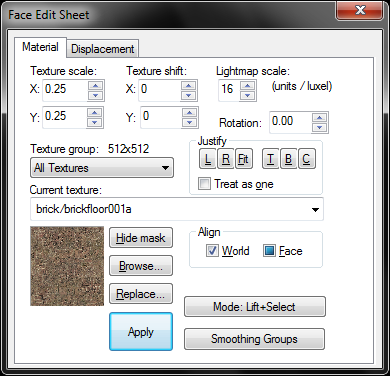Justify texture Bottom with B button
Viewport: 390px width, 376px height.
(x=289, y=159)
